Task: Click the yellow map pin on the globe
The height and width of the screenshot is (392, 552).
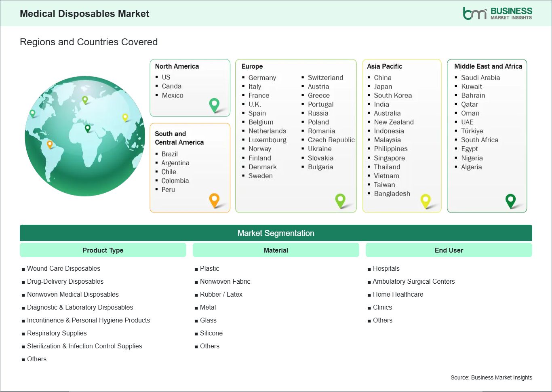Action: pyautogui.click(x=125, y=117)
